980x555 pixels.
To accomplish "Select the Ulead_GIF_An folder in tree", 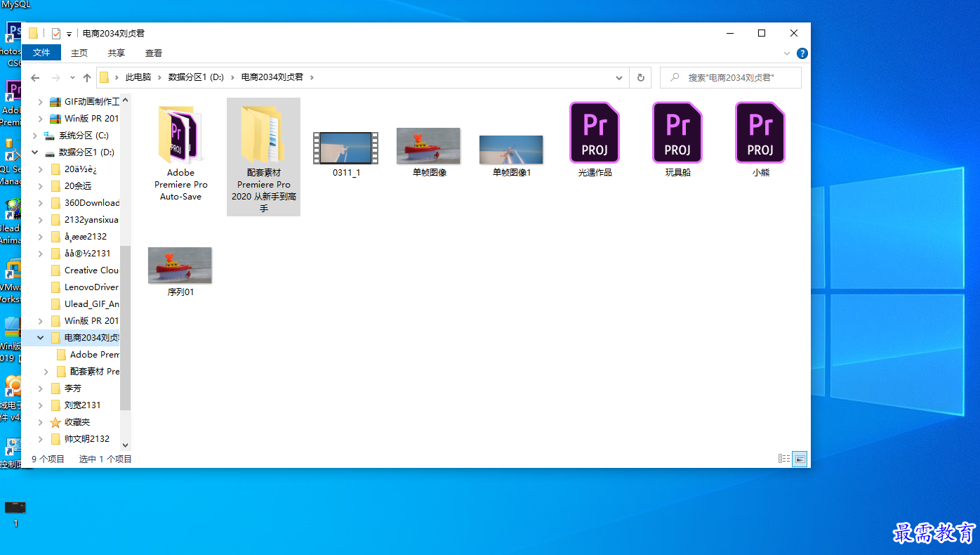I will [85, 304].
